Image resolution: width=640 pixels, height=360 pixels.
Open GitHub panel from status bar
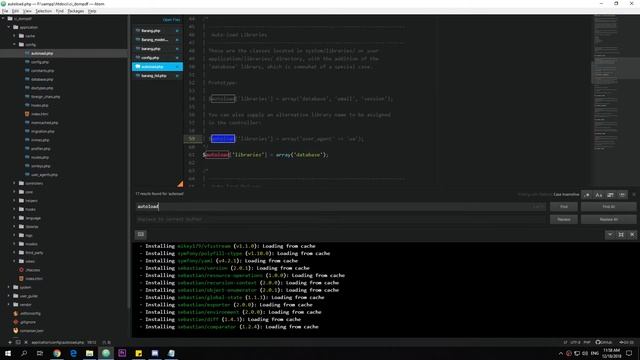click(604, 342)
